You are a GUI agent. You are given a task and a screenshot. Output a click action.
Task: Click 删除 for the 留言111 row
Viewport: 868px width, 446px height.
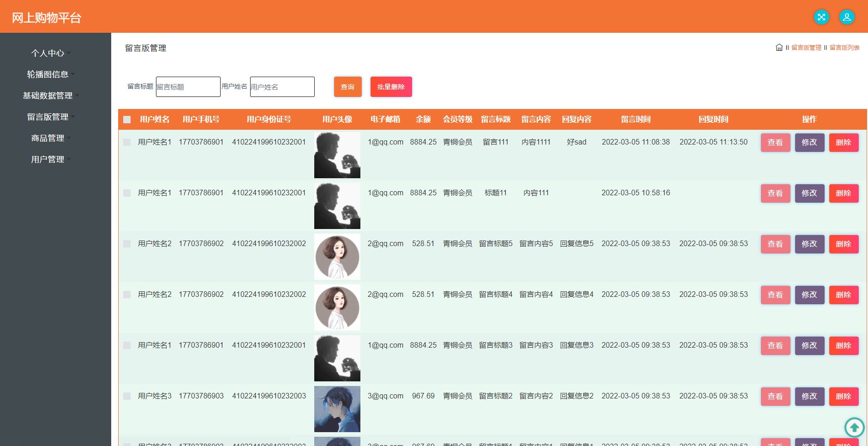coord(844,142)
